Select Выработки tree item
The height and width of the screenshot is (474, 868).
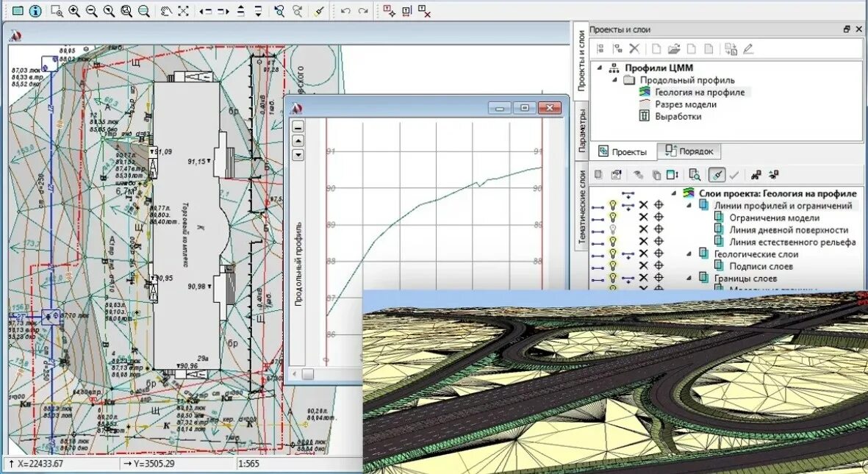(678, 116)
